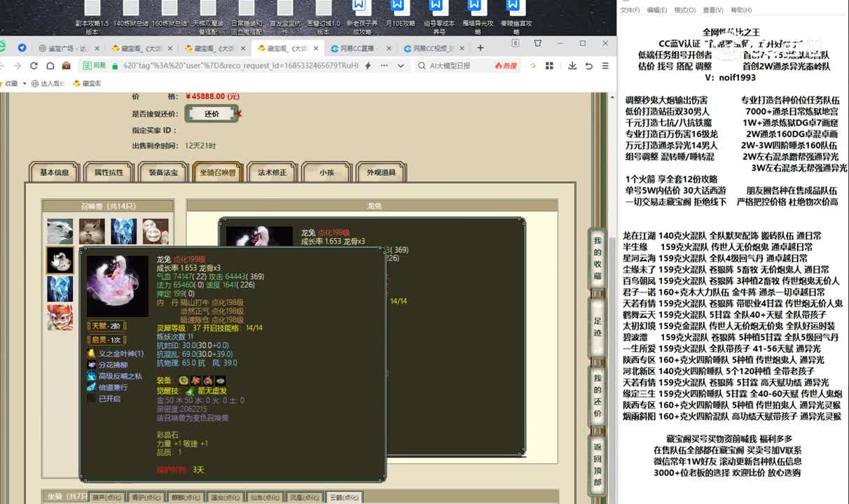
Task: Click 返回顶部 in the side panel
Action: click(598, 463)
